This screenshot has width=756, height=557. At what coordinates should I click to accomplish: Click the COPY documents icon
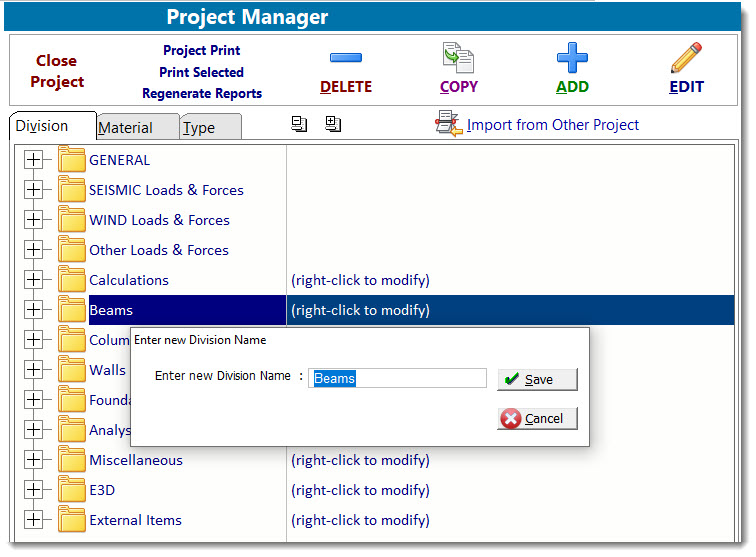(458, 58)
